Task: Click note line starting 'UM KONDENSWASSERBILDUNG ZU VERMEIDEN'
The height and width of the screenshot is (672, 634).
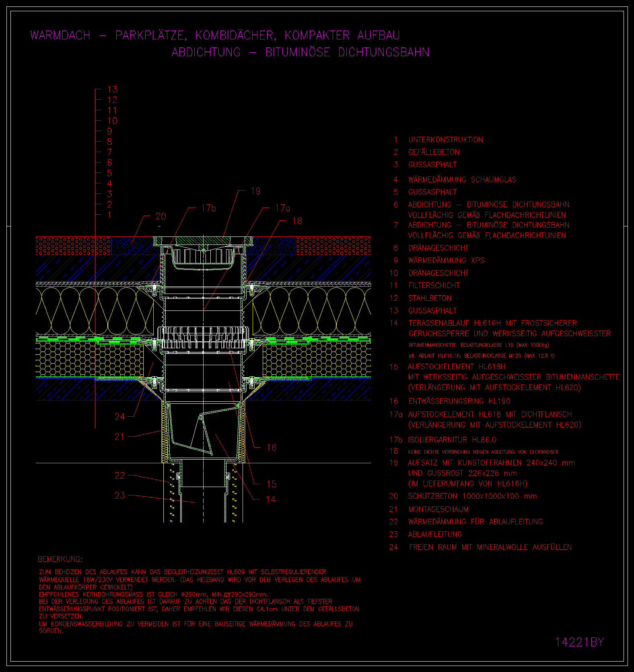Action: (196, 624)
